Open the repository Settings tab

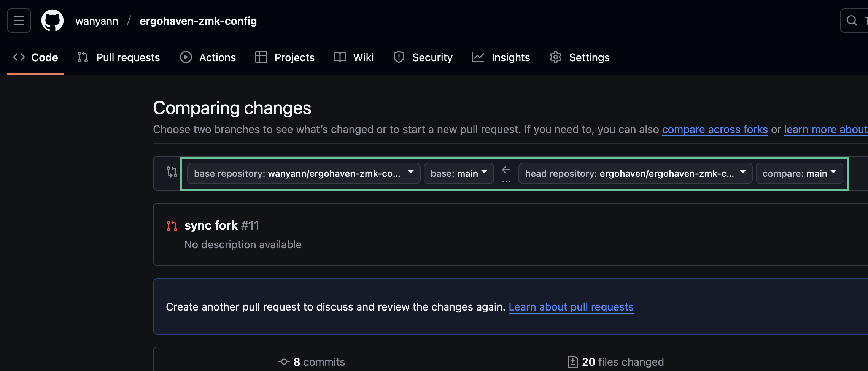(580, 57)
